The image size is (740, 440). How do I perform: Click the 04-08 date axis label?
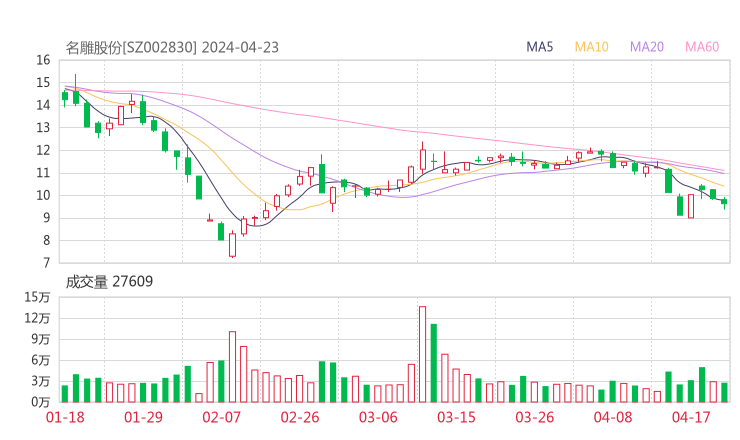pos(613,417)
